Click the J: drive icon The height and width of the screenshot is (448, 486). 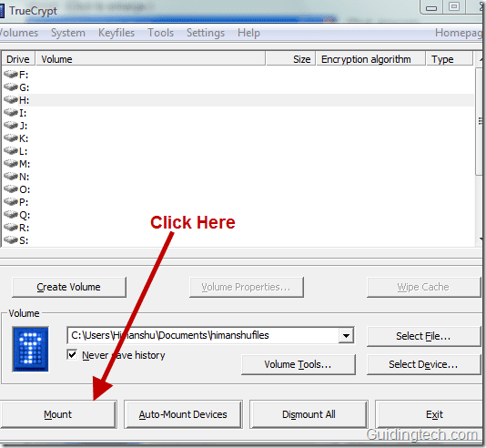click(11, 126)
